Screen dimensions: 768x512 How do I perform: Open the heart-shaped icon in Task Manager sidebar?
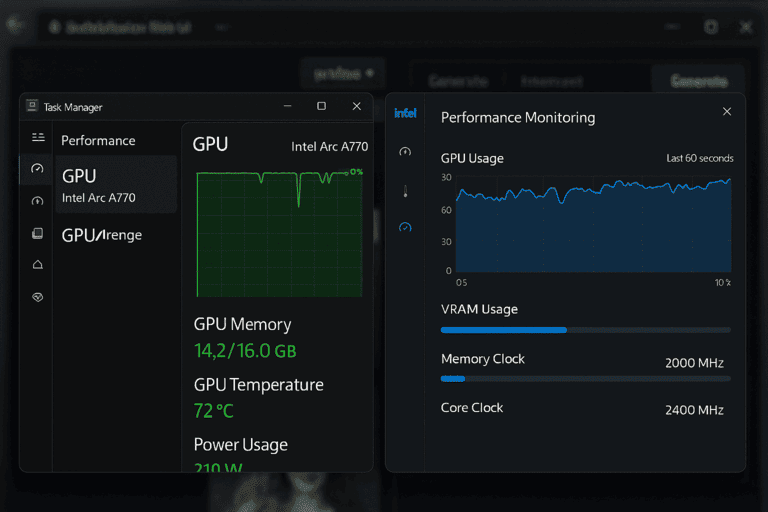(x=37, y=297)
